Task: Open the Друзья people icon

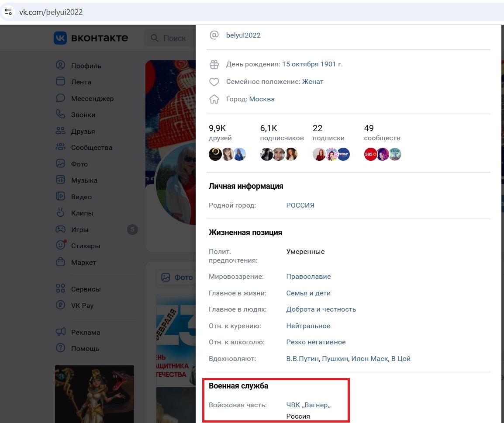Action: pos(60,131)
